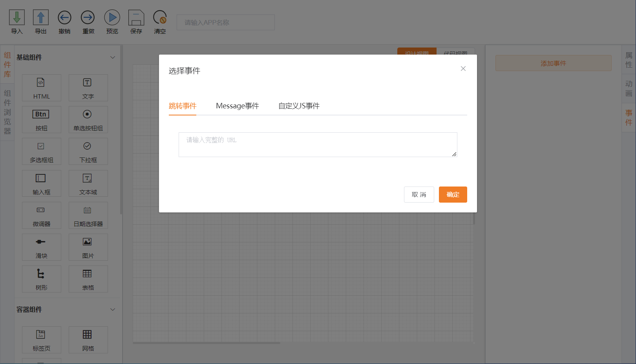The width and height of the screenshot is (636, 364).
Task: Select the 下拉框 dropdown component
Action: 88,151
